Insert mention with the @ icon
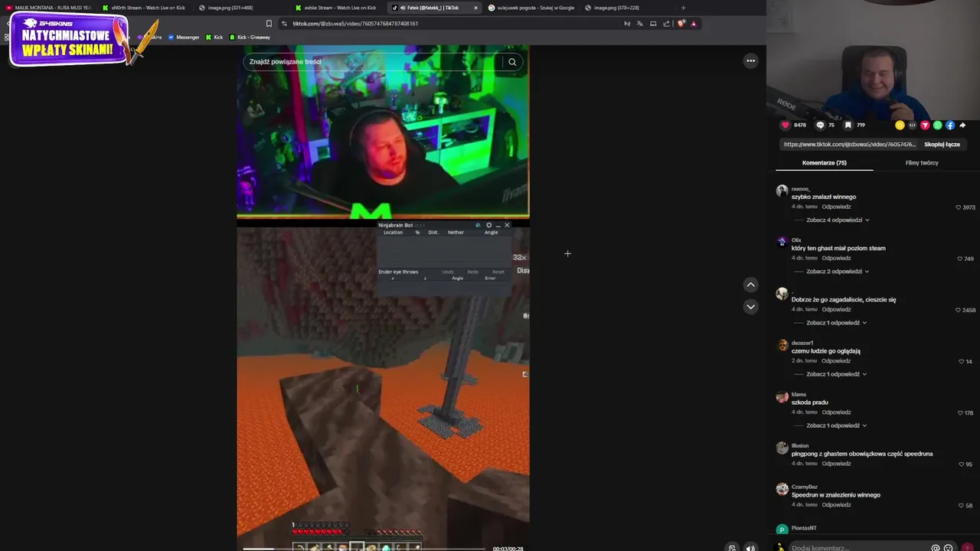The width and height of the screenshot is (980, 551). point(935,548)
